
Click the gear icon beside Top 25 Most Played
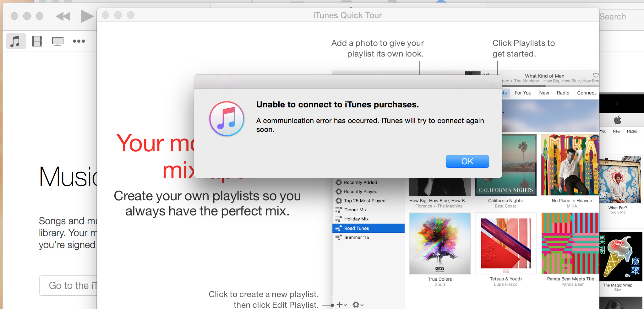[339, 201]
